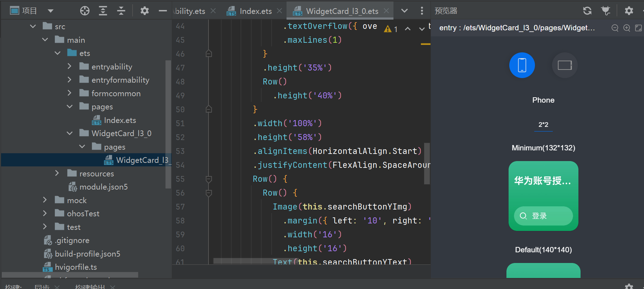
Task: Go to previous highlighted problem arrow
Action: pyautogui.click(x=408, y=29)
